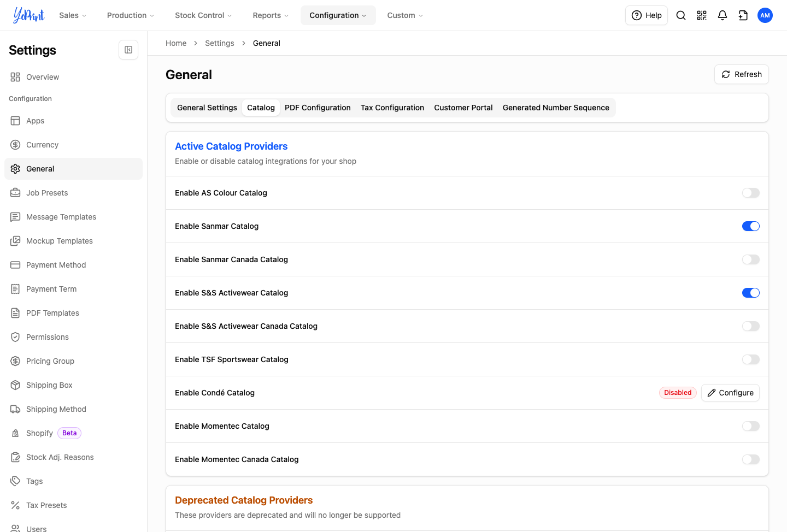Screen dimensions: 787x532
Task: Toggle Momentec Canada Catalog switch
Action: (751, 459)
